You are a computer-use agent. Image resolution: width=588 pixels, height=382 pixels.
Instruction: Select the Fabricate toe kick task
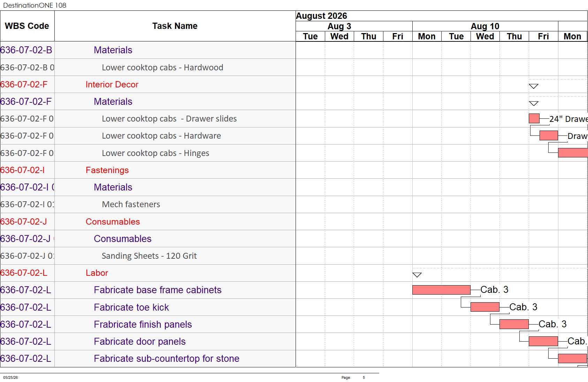click(x=131, y=307)
